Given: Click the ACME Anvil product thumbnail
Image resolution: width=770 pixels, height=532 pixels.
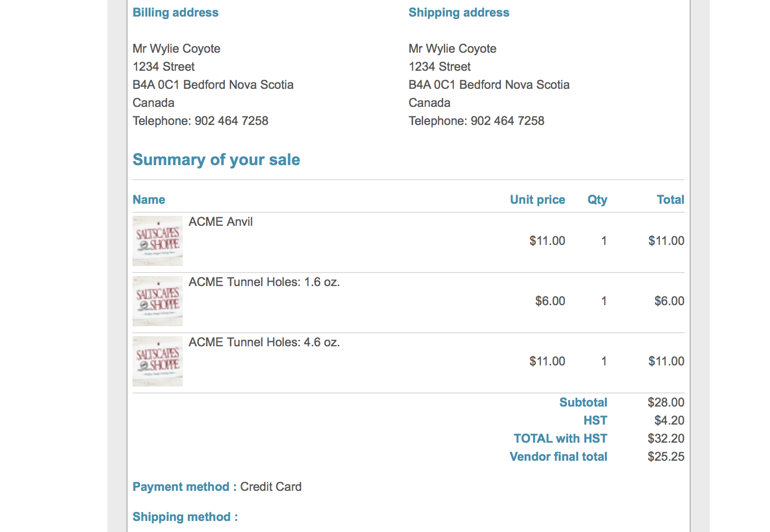Looking at the screenshot, I should (x=158, y=241).
